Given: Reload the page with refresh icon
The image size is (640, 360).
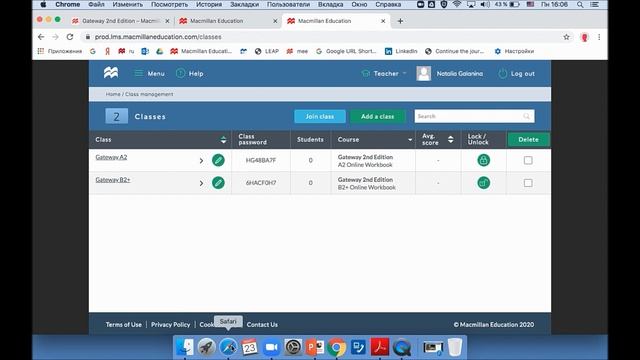Looking at the screenshot, I should tap(70, 37).
